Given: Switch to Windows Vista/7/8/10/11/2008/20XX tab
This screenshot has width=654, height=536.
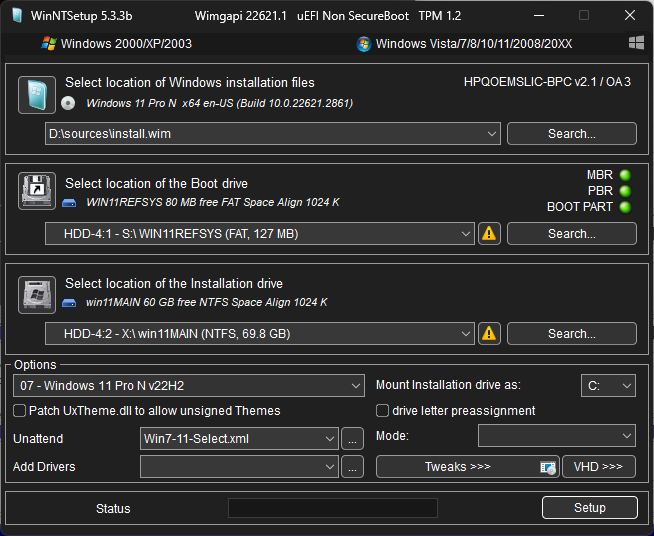Looking at the screenshot, I should point(464,44).
